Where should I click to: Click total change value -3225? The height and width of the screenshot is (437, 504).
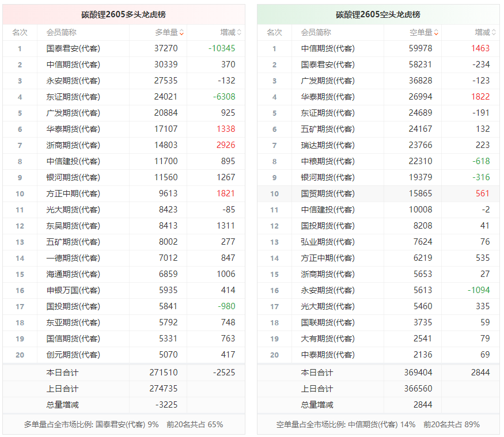166,405
